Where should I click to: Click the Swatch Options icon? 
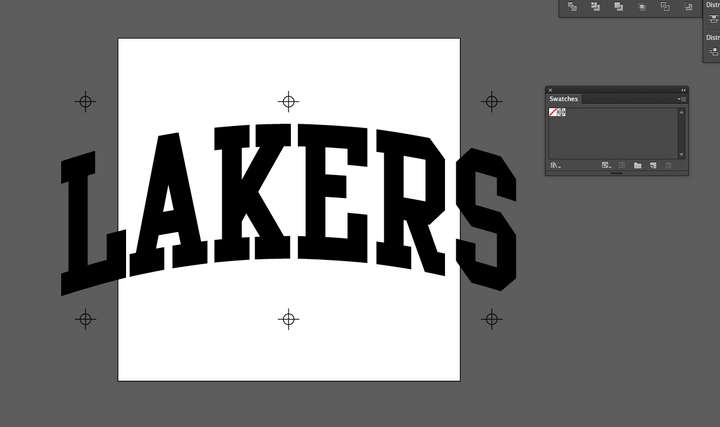coord(622,165)
